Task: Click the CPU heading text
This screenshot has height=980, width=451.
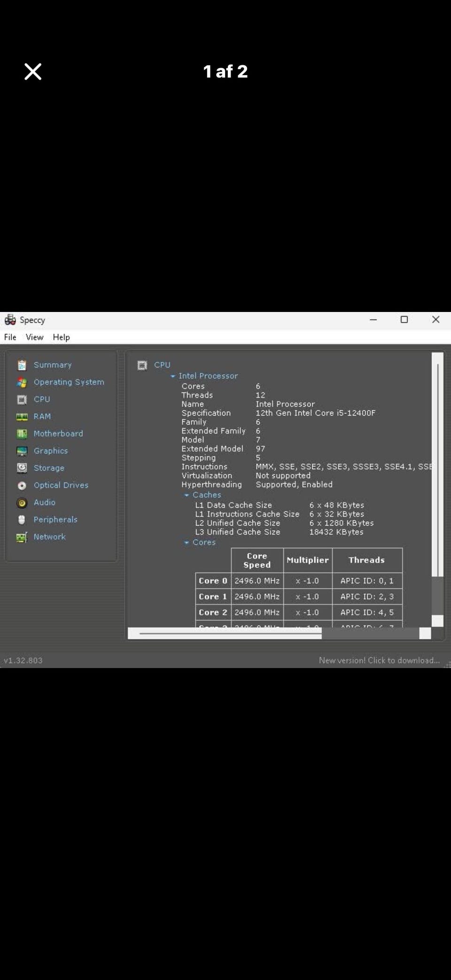Action: click(162, 365)
